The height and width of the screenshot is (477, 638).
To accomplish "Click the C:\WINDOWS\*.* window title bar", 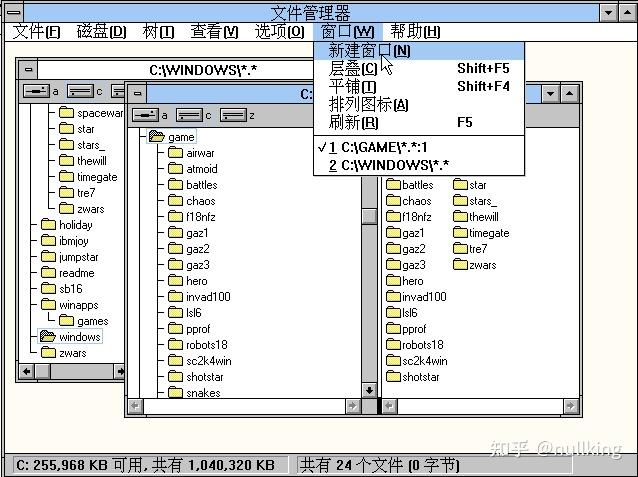I will click(175, 70).
